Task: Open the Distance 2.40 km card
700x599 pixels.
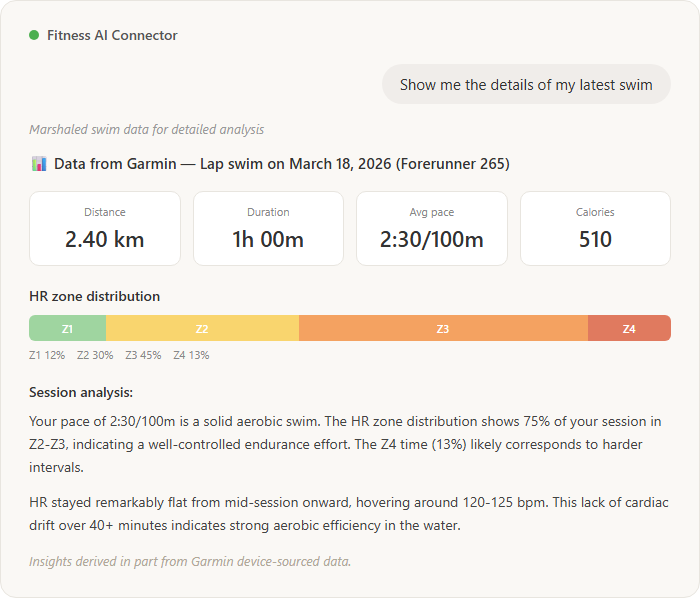Action: (105, 229)
